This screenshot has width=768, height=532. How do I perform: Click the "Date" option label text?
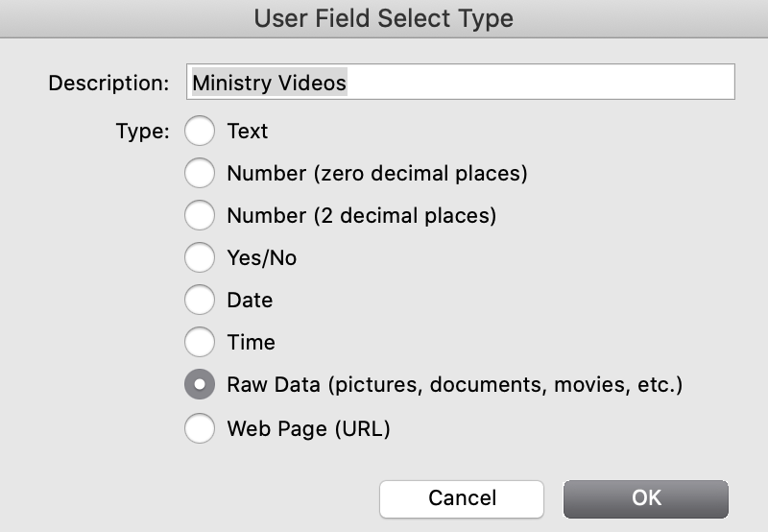click(x=250, y=301)
